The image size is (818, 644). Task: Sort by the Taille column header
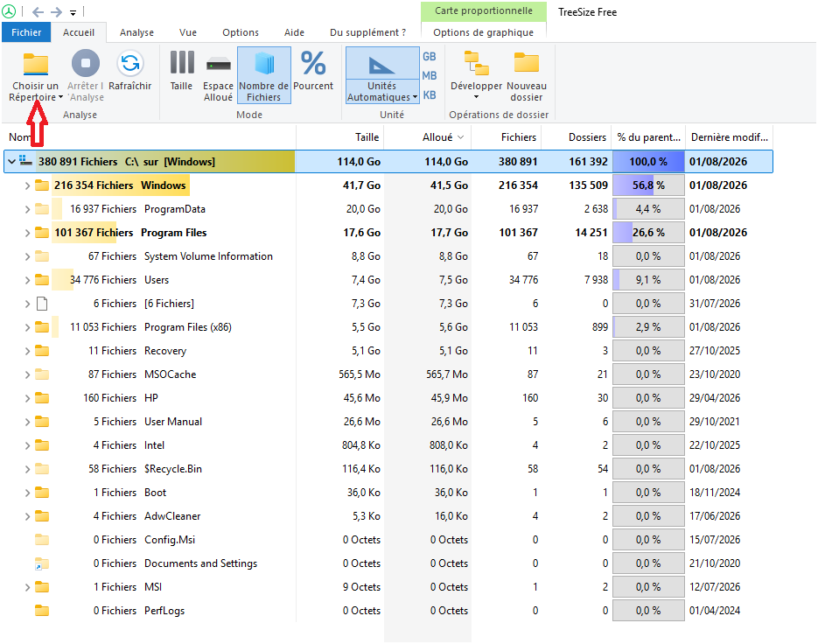pos(340,137)
